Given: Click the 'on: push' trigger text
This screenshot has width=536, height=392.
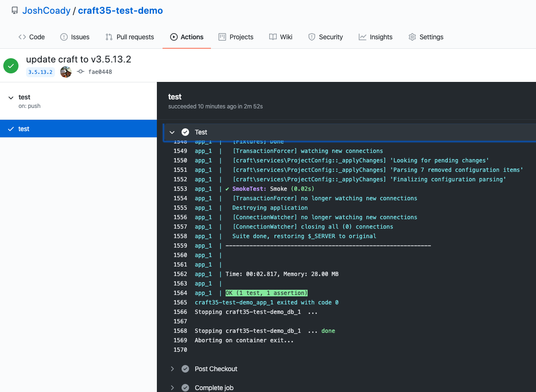Looking at the screenshot, I should click(x=29, y=106).
